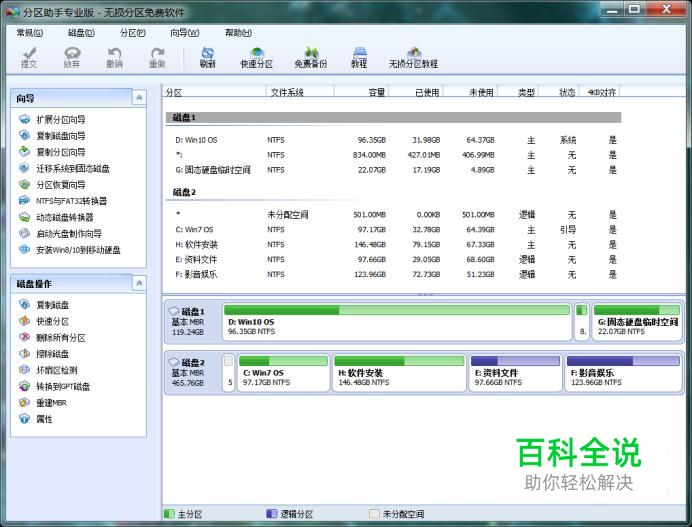
Task: Choose 转换到GPT磁盘 in the sidebar
Action: 62,386
